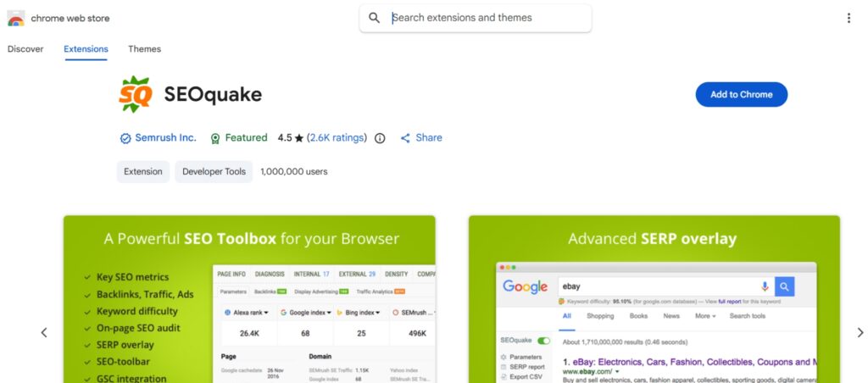Toggle the SEOquake switch in SERP screenshot

pos(543,341)
